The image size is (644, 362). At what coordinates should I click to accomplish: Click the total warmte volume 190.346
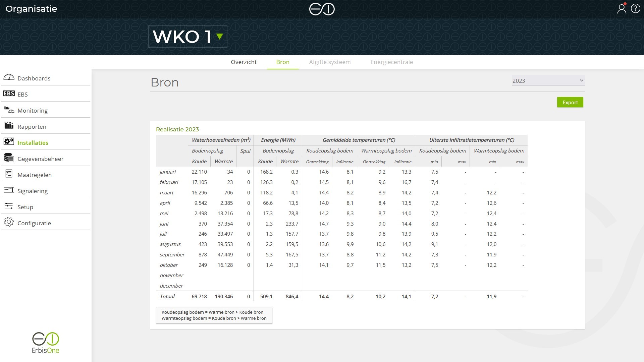(224, 297)
